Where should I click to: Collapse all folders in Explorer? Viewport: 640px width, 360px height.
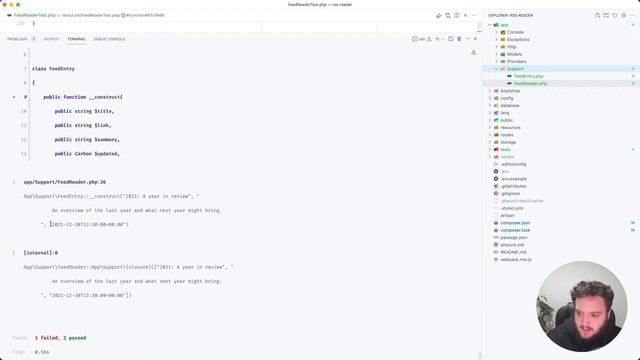[624, 16]
